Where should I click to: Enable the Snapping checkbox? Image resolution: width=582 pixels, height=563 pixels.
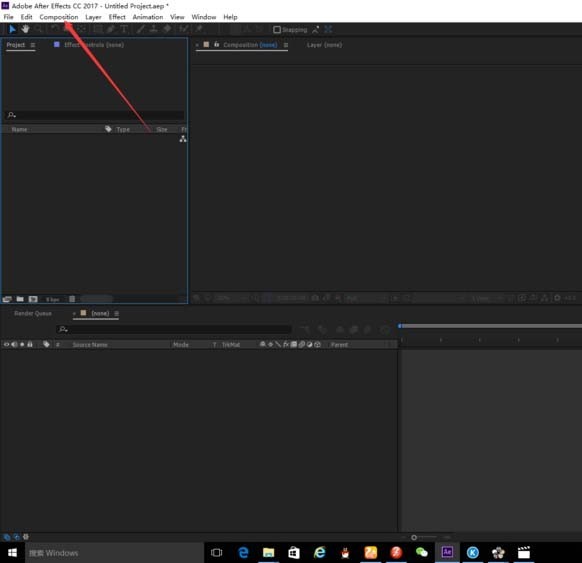(277, 30)
